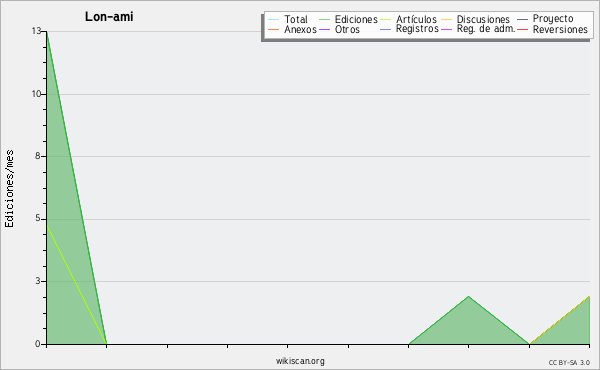The height and width of the screenshot is (370, 600).
Task: Click the y-axis value 8
Action: coord(38,156)
